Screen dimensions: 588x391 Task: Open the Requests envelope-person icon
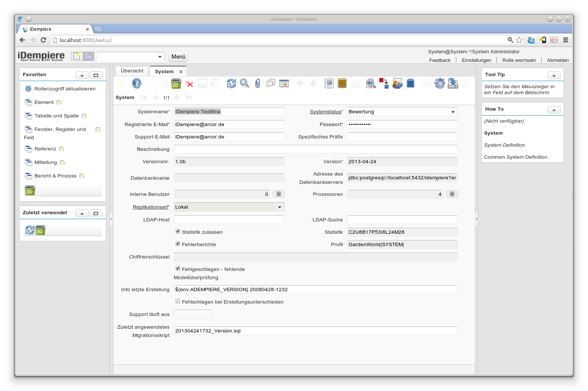(x=397, y=83)
